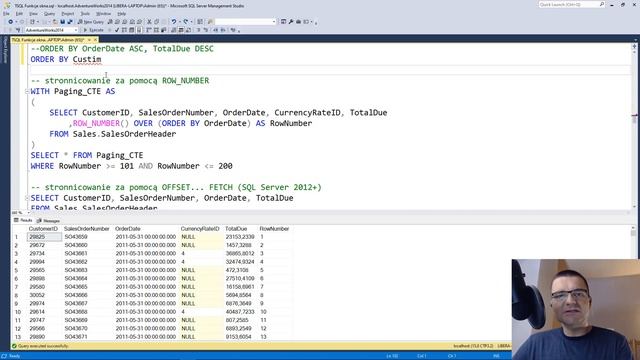Click the New Query button
Screen dimensions: 640x360
[x=91, y=22]
